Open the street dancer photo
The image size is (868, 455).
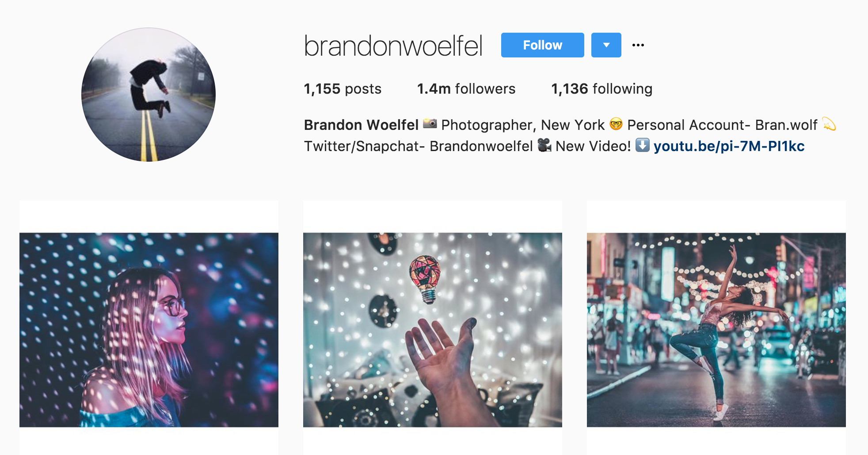coord(716,330)
